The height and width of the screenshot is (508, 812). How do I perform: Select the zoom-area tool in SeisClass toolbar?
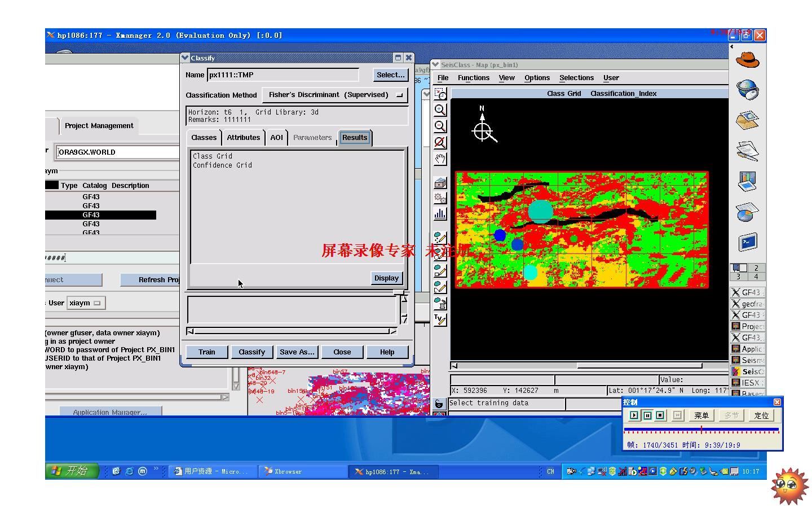coord(440,94)
